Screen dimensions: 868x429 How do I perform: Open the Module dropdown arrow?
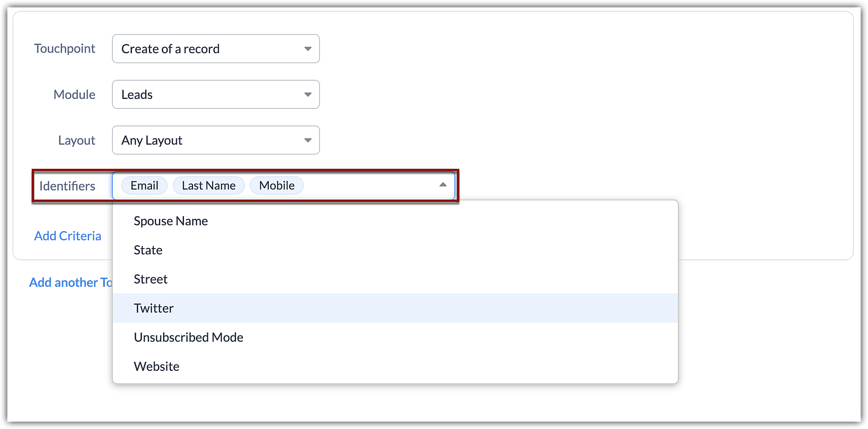(x=308, y=95)
